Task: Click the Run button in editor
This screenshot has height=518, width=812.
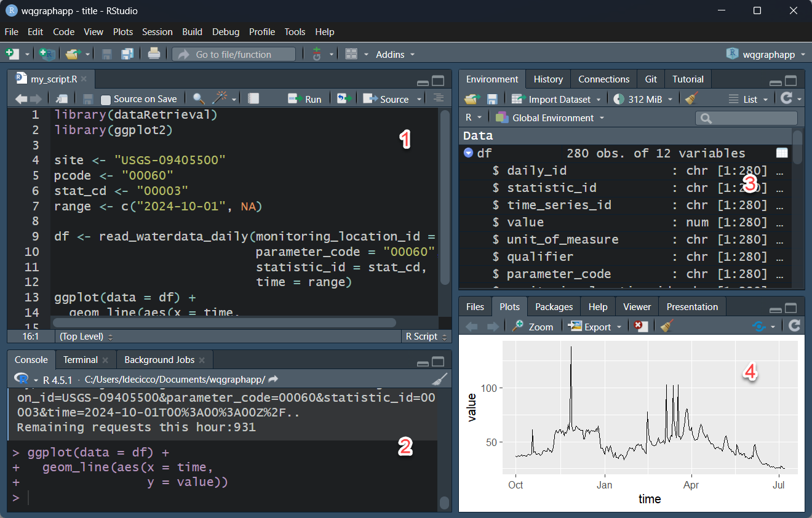Action: click(306, 98)
